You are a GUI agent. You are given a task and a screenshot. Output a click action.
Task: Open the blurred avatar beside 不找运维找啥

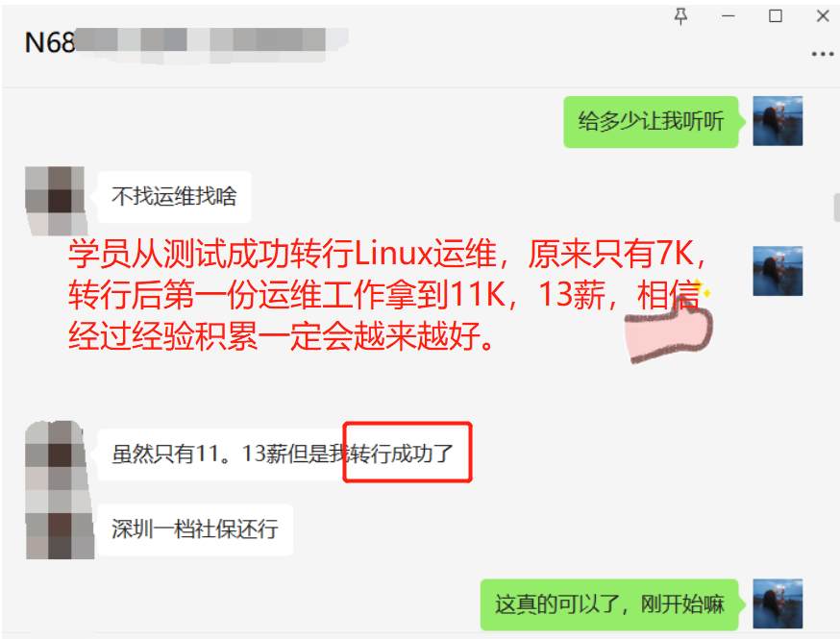pos(56,201)
